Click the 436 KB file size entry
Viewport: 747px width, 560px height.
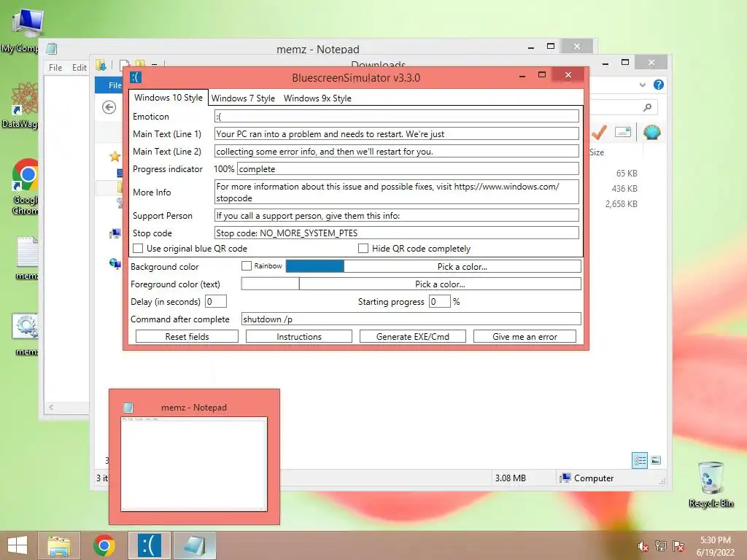(624, 189)
